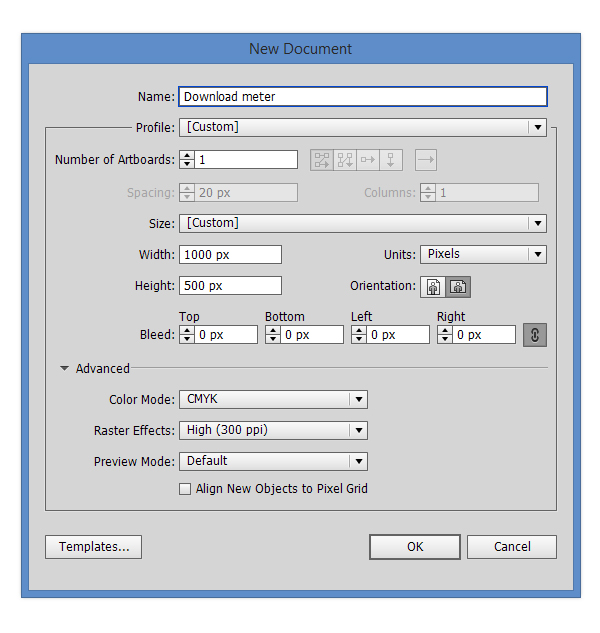Open the Preview Mode dropdown
Viewport: 600px width, 633px height.
pyautogui.click(x=273, y=461)
